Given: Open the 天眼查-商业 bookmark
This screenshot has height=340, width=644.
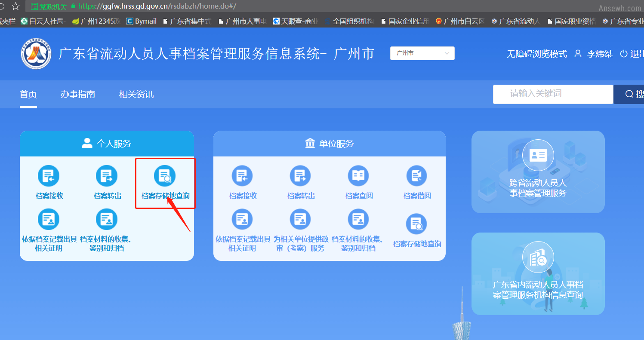Looking at the screenshot, I should tap(296, 21).
